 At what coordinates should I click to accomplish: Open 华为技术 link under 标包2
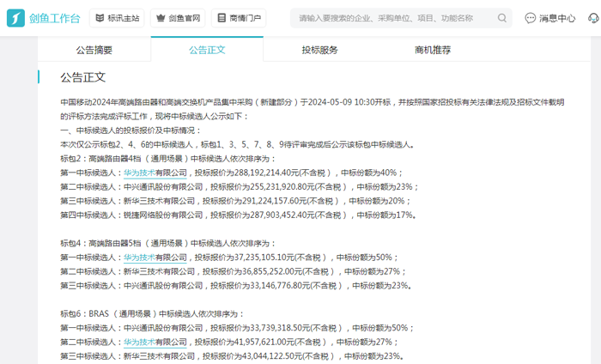coord(139,173)
